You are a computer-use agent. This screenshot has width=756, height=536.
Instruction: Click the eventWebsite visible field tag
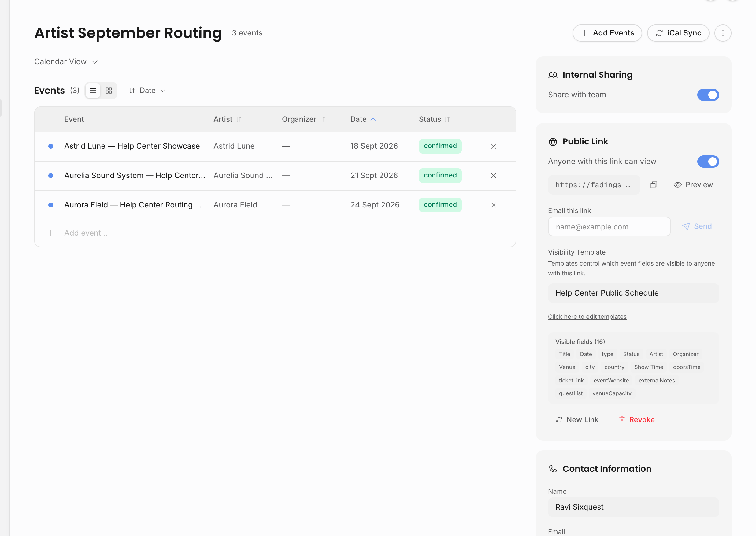click(611, 381)
